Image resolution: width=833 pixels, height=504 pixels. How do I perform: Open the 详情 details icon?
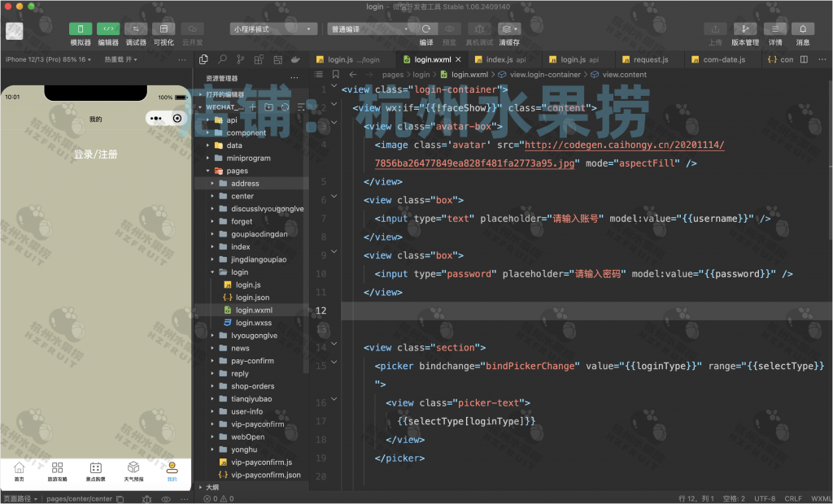click(774, 29)
